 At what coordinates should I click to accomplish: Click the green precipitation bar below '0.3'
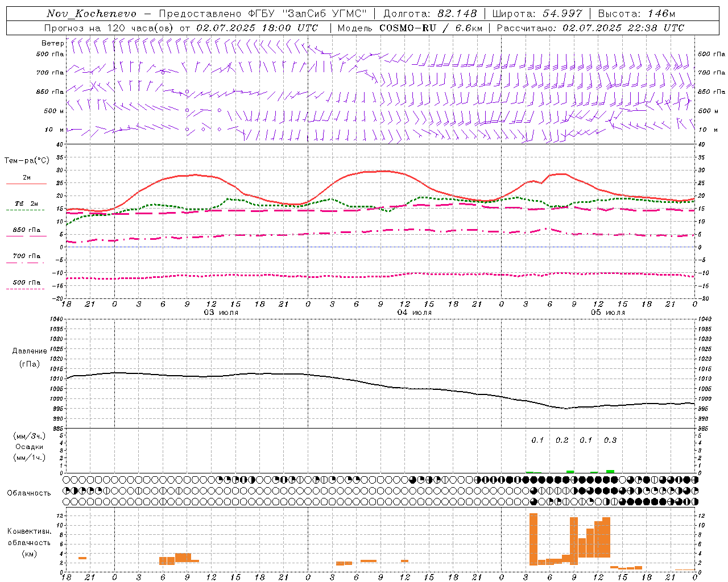pos(610,471)
